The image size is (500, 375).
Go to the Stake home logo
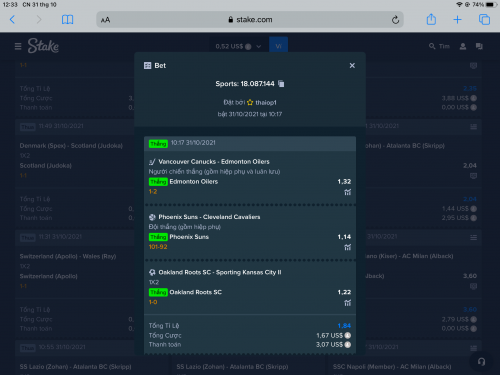[43, 46]
